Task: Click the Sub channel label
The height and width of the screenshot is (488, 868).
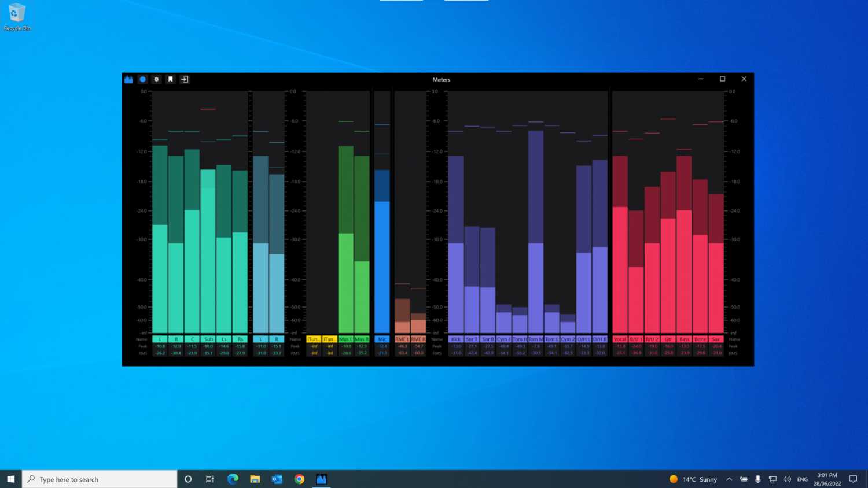Action: pos(208,339)
